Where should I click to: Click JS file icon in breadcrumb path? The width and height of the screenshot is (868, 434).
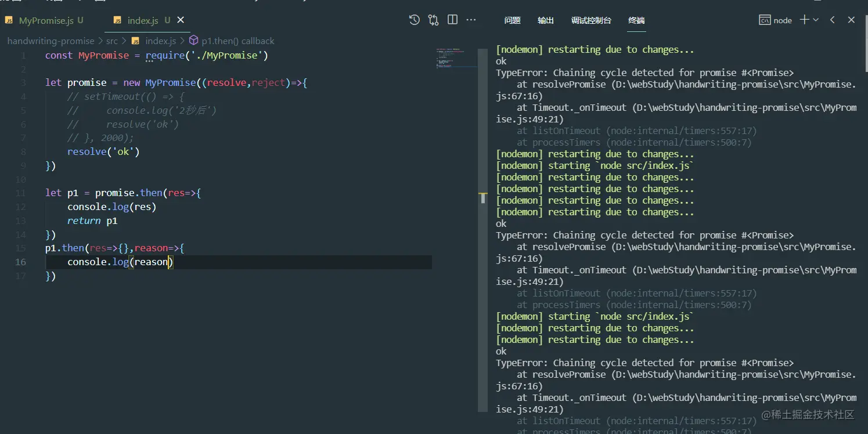point(135,41)
